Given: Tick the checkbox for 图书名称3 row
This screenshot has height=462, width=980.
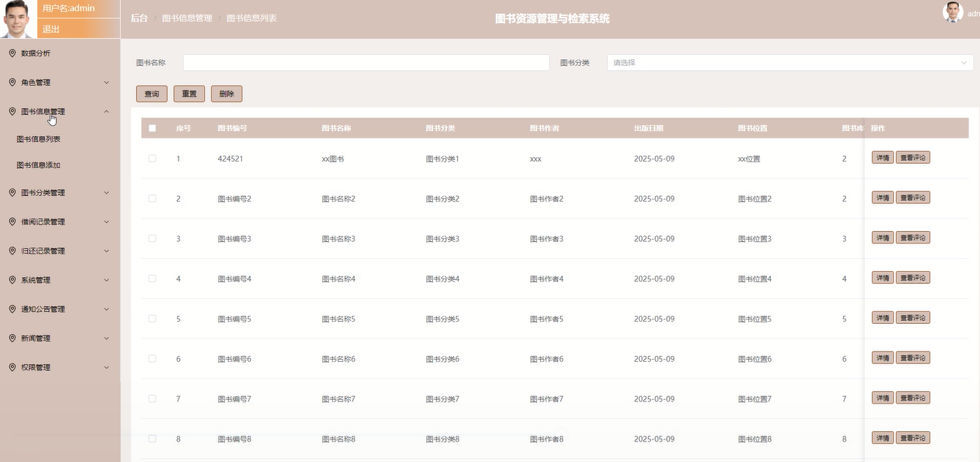Looking at the screenshot, I should 152,239.
